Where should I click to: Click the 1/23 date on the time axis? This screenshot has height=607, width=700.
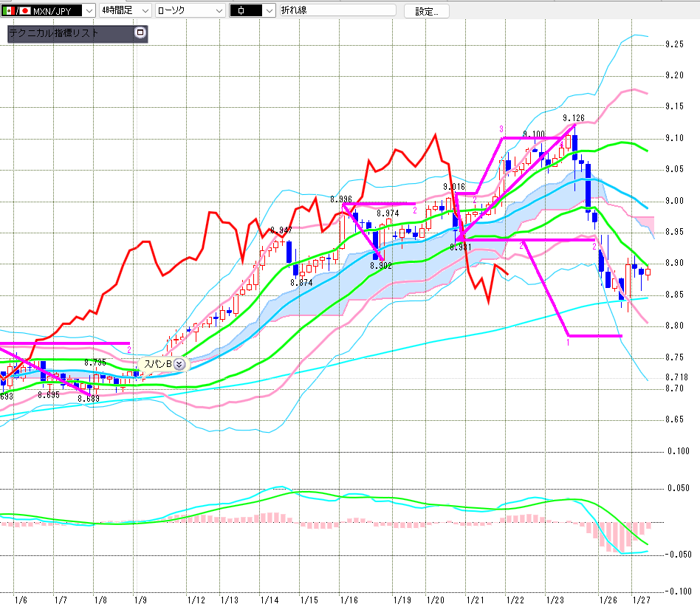point(554,600)
